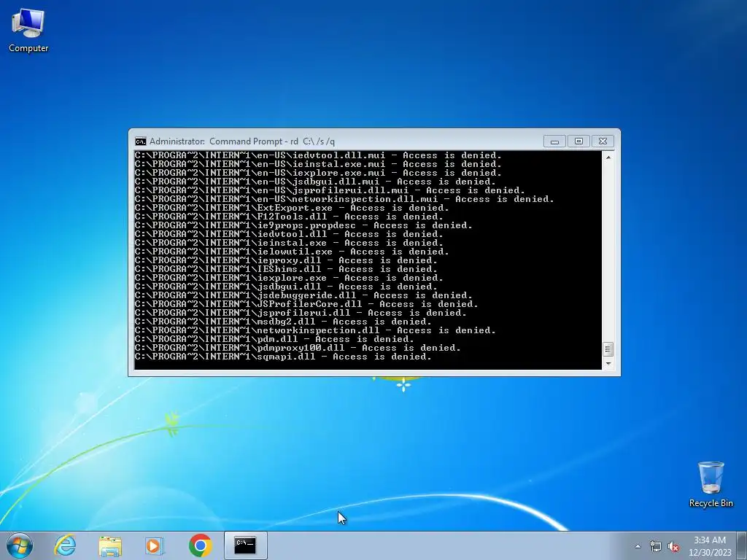The width and height of the screenshot is (747, 560).
Task: Click the ie9props.propdesc output line
Action: (x=303, y=225)
